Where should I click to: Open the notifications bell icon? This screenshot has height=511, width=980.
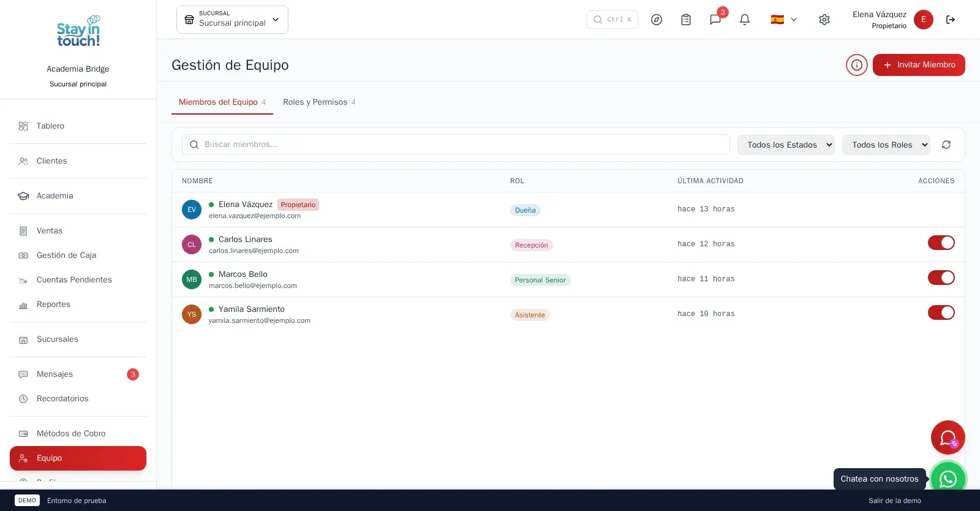pyautogui.click(x=745, y=20)
